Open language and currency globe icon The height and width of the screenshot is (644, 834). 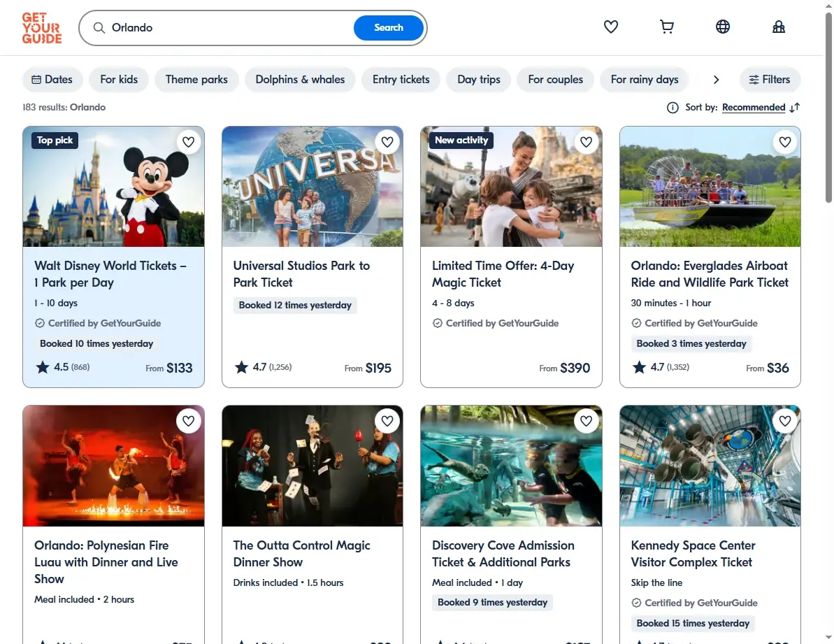point(722,27)
